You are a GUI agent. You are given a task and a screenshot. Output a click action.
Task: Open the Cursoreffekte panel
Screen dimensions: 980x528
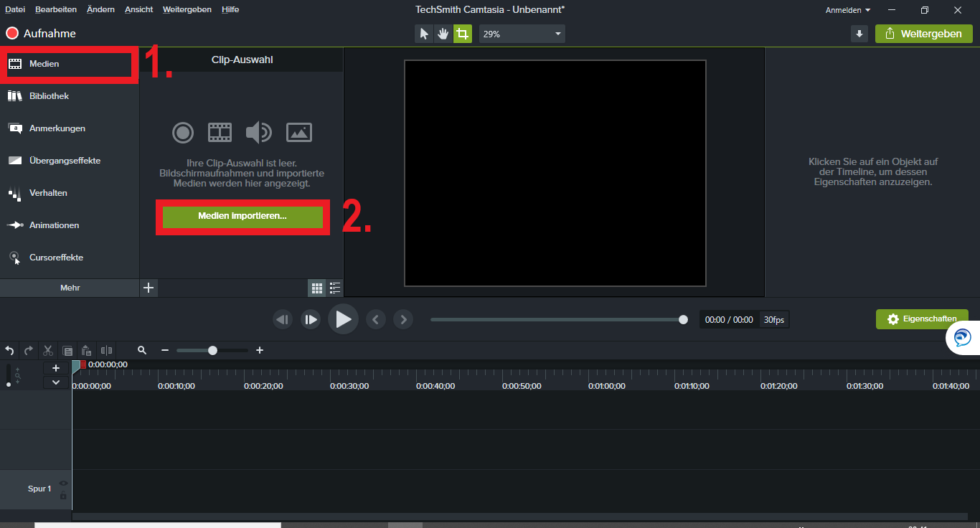coord(70,258)
